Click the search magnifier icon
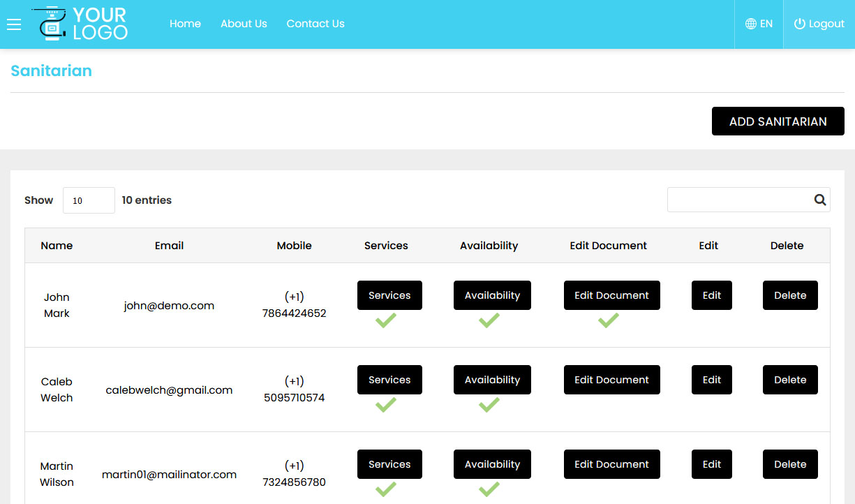The image size is (855, 504). coord(820,200)
